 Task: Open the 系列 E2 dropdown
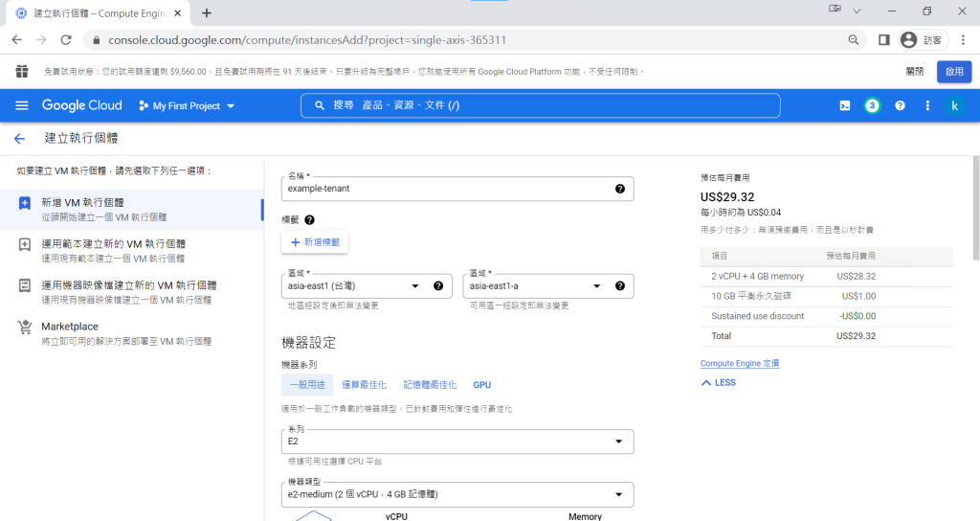coord(457,442)
